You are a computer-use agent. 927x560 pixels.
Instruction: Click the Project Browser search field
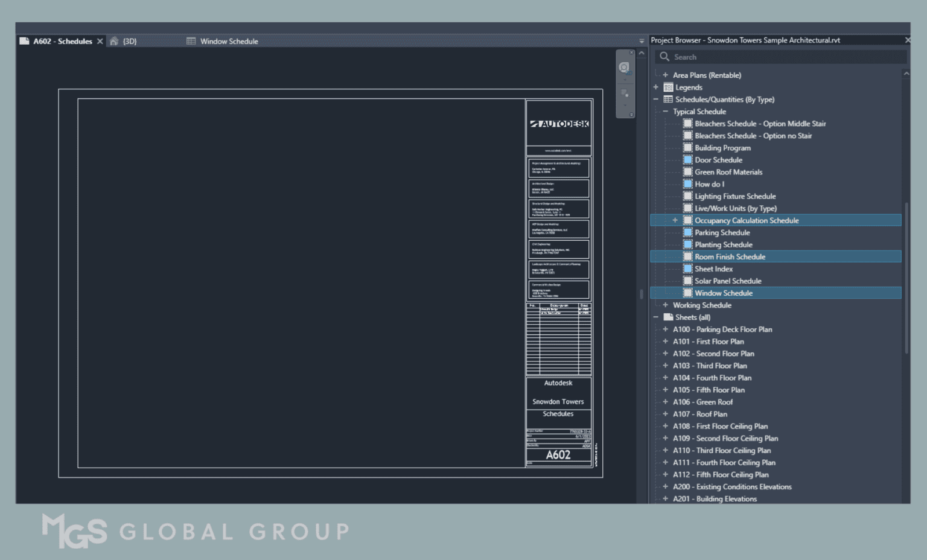tap(779, 56)
